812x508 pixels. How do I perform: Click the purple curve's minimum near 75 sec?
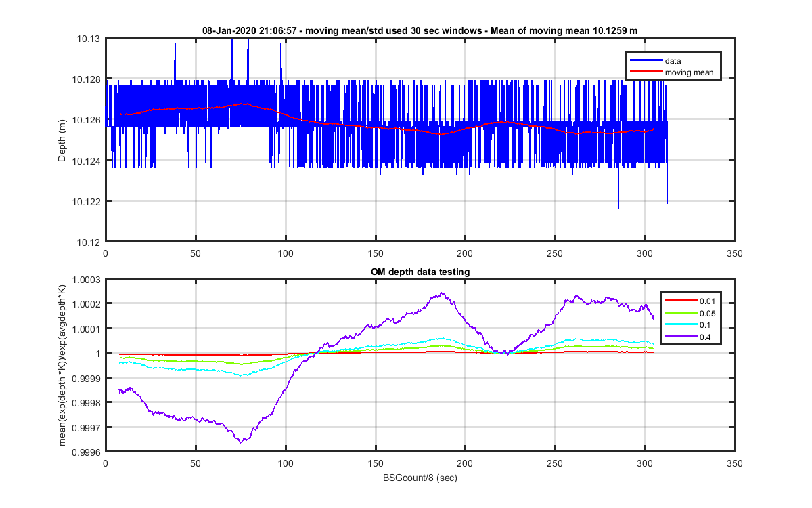tap(240, 442)
